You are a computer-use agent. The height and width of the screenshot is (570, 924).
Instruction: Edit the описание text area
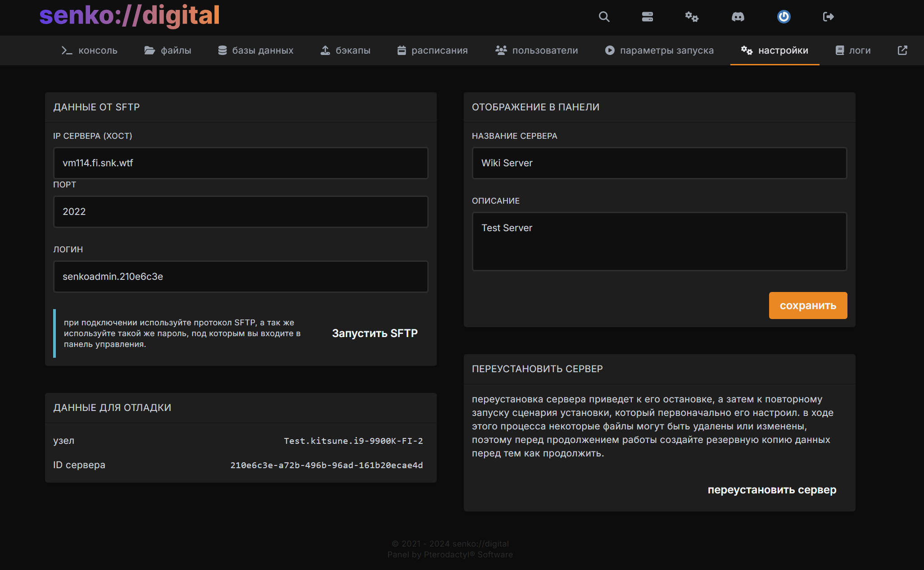(x=660, y=242)
